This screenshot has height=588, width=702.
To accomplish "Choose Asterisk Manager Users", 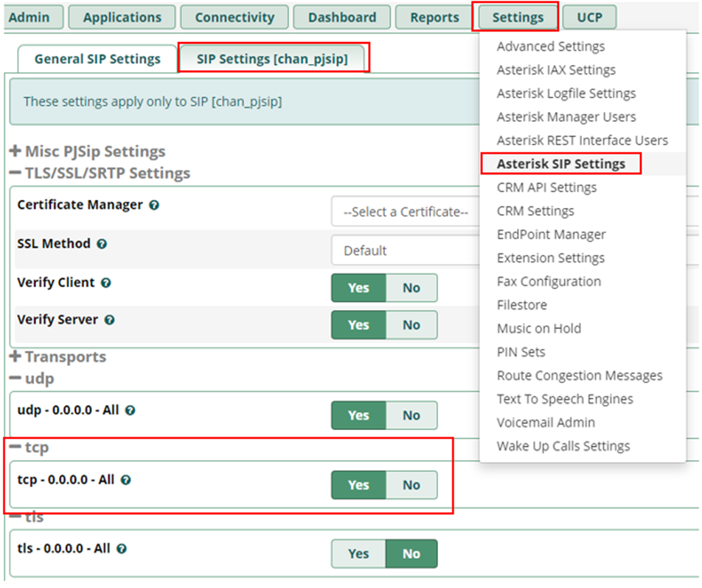I will (566, 117).
